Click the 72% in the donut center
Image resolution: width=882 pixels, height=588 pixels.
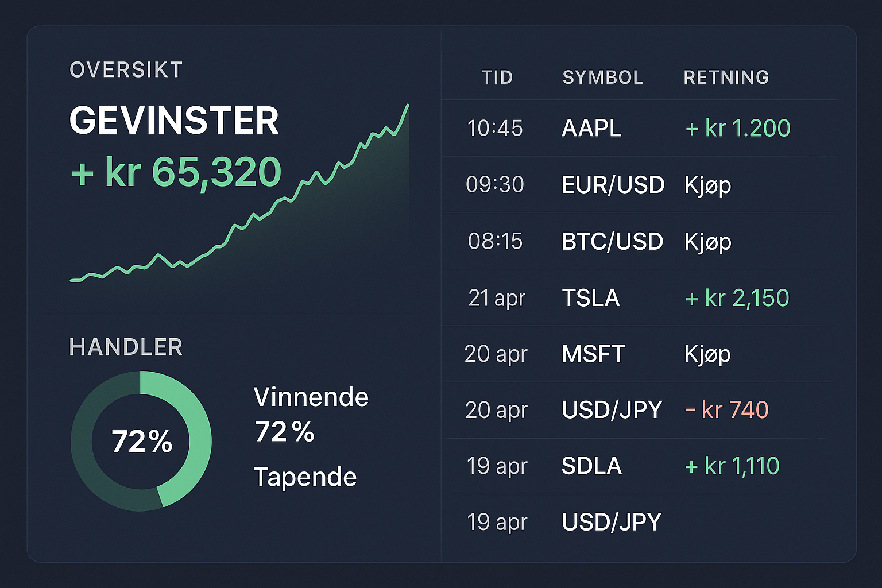pos(141,442)
